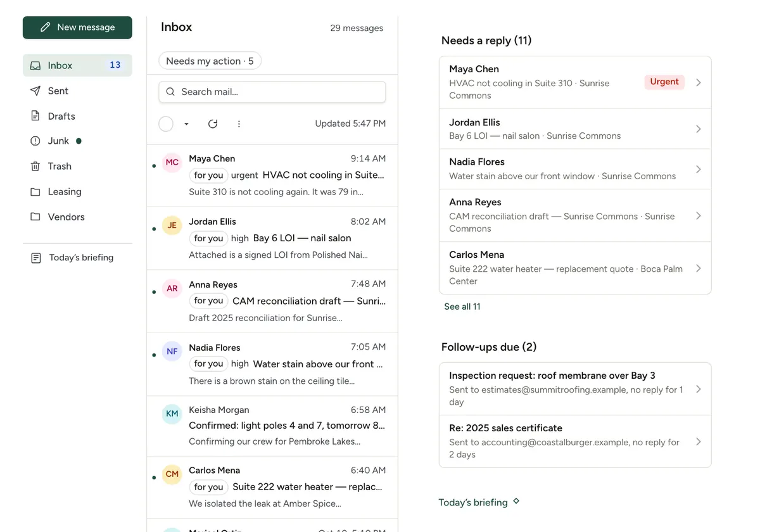Click Anna Reyes's AR avatar
Viewport: 760px width, 532px height.
(x=172, y=288)
